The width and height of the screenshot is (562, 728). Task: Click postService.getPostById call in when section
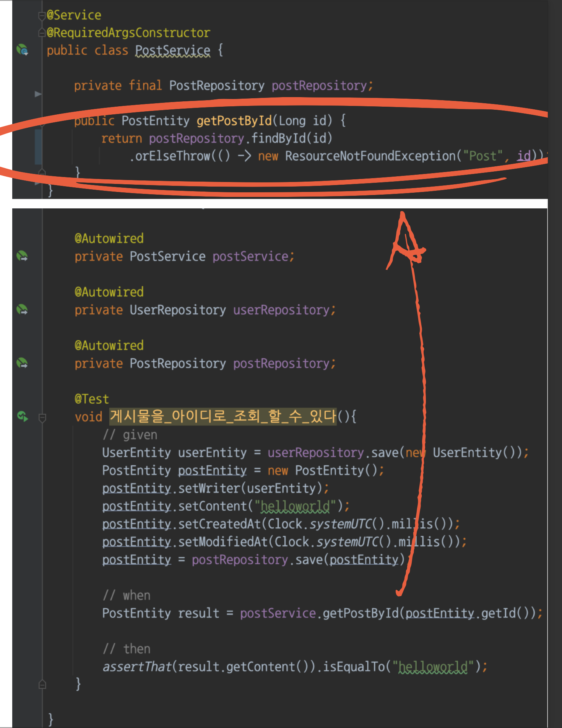click(x=319, y=613)
